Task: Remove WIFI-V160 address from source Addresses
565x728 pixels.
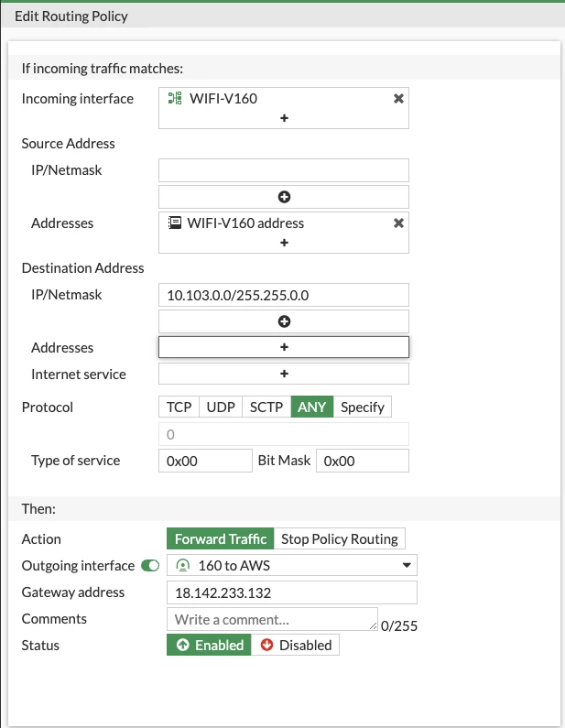Action: click(x=398, y=223)
